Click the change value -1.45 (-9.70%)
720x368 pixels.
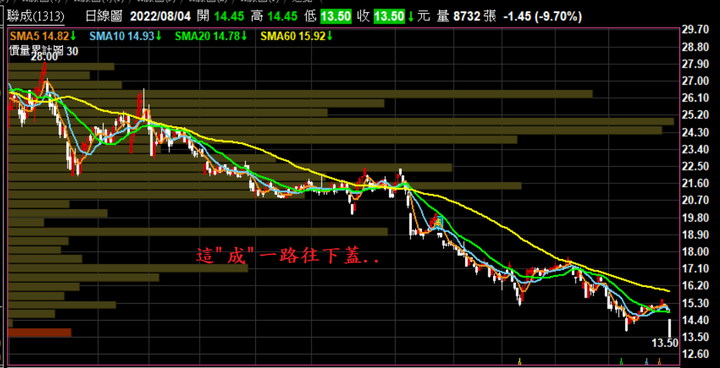pyautogui.click(x=542, y=17)
